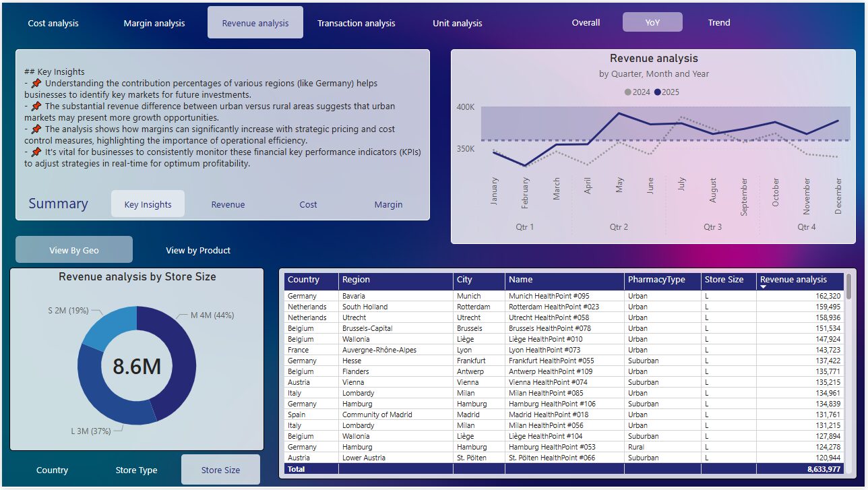Click the 2025 legend marker

[657, 92]
